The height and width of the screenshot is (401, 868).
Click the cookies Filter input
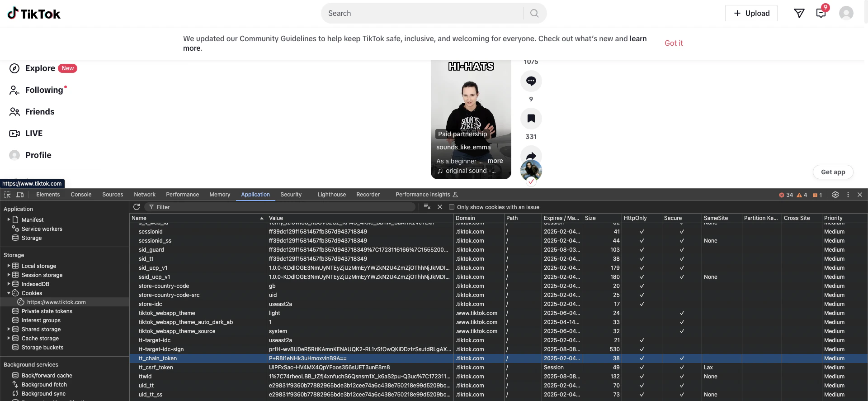click(280, 207)
